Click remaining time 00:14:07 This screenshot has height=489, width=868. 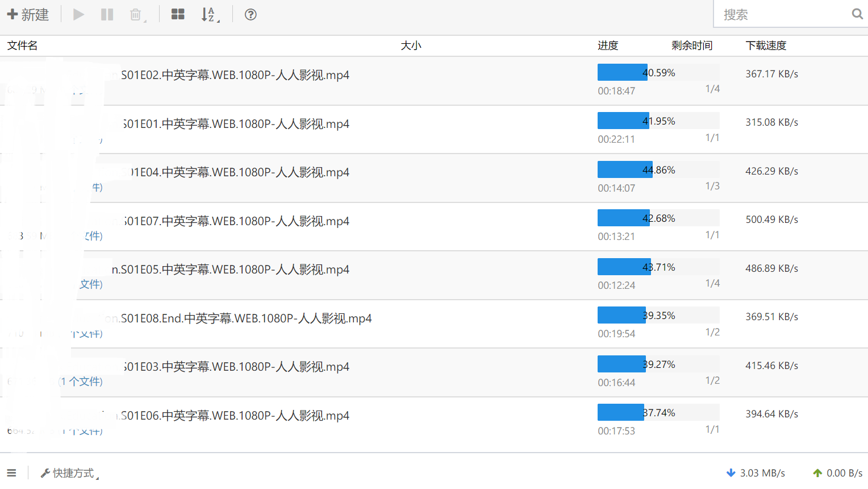(616, 188)
